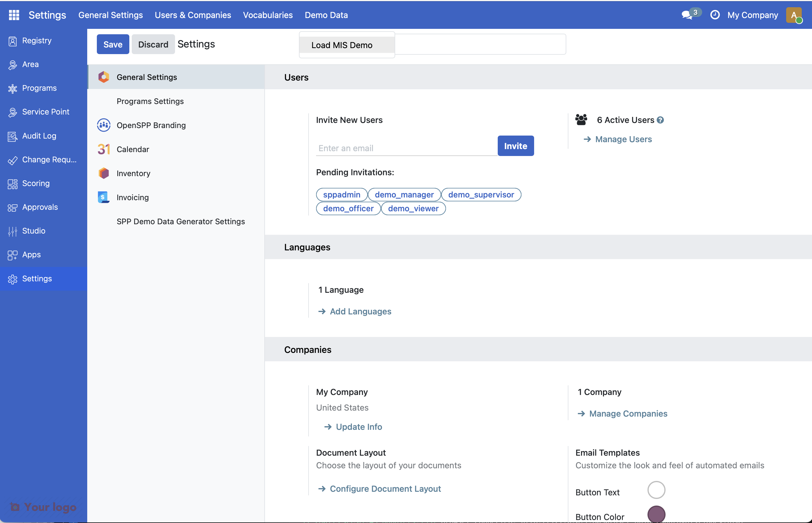Open Manage Users link
Screen dimensions: 812x523
coord(623,139)
